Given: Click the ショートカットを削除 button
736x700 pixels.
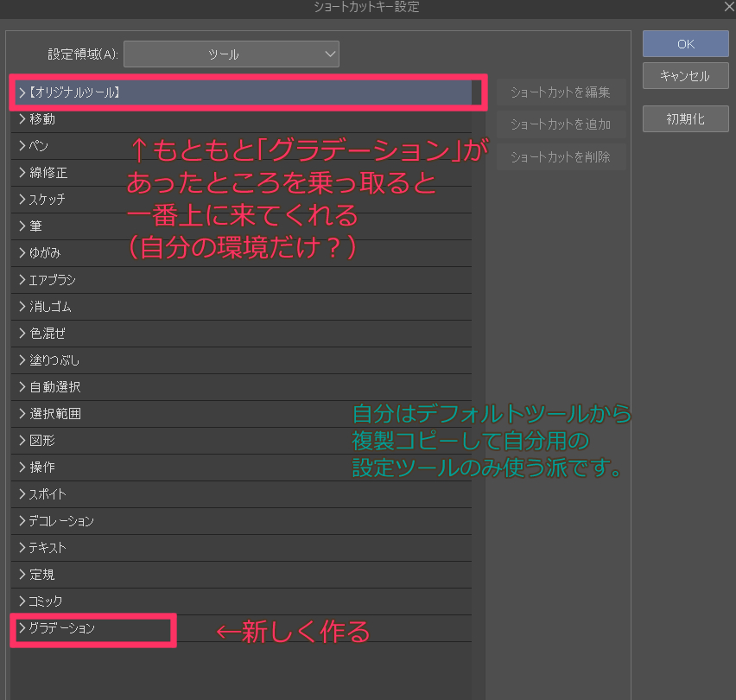Looking at the screenshot, I should (562, 156).
